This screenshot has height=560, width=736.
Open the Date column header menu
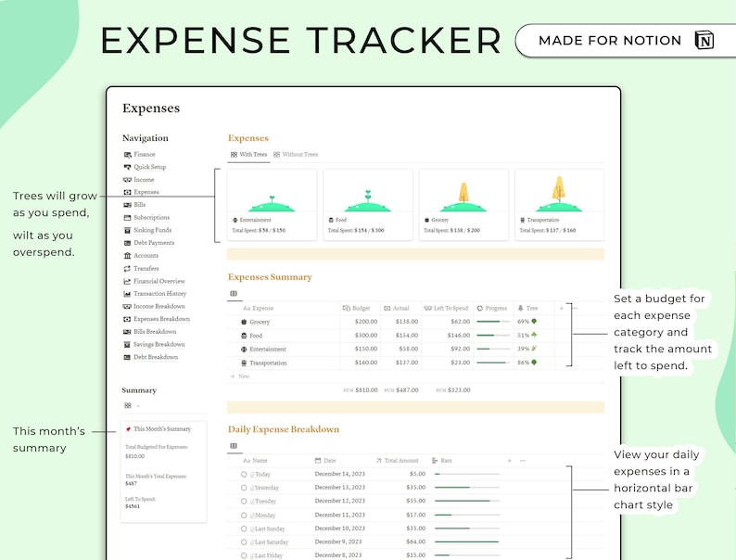325,461
